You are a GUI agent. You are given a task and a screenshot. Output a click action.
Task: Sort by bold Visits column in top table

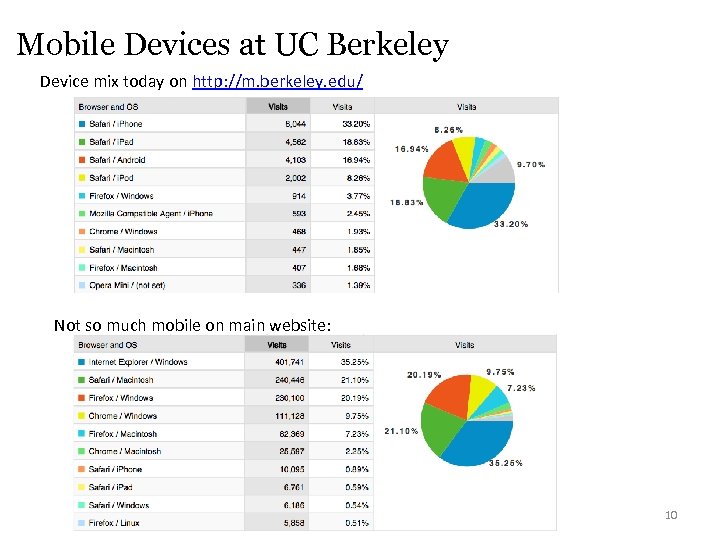pyautogui.click(x=274, y=107)
